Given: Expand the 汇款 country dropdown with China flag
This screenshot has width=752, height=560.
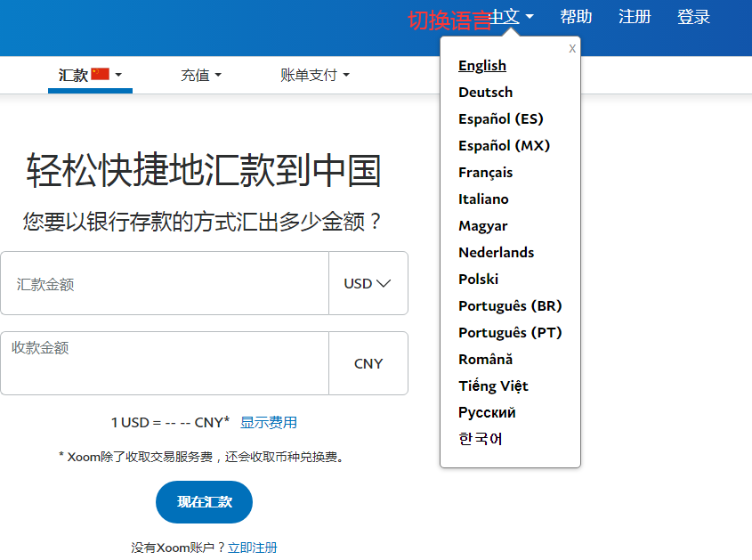Looking at the screenshot, I should [90, 76].
